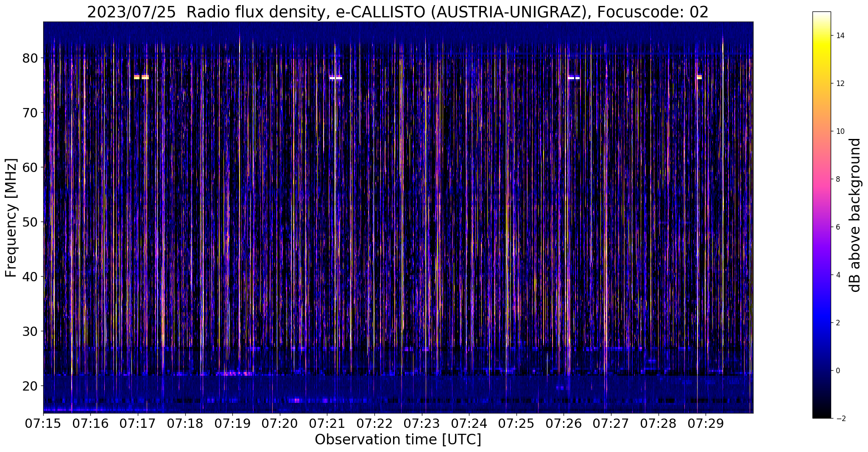Click the white dashed marker near 07:26
The height and width of the screenshot is (452, 868).
574,78
